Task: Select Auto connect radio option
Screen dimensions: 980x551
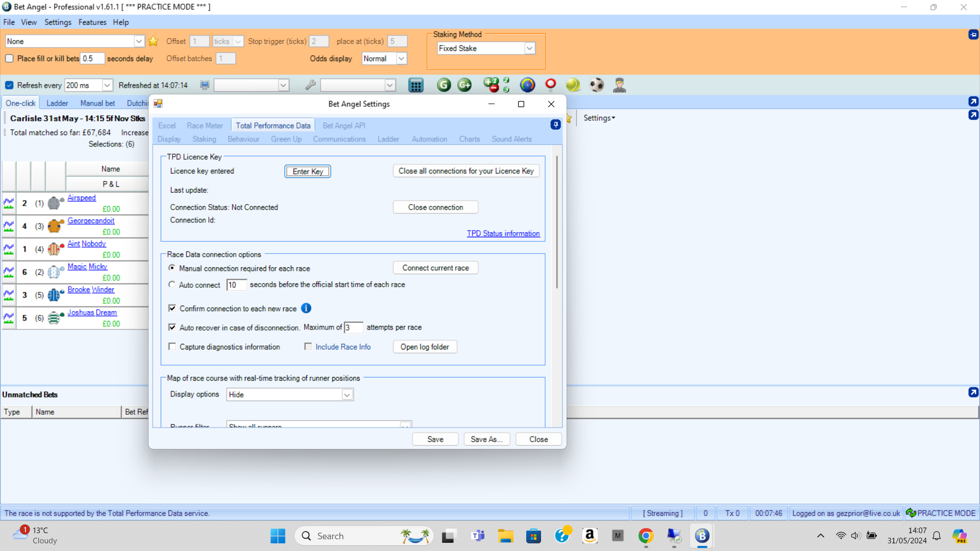Action: coord(172,285)
